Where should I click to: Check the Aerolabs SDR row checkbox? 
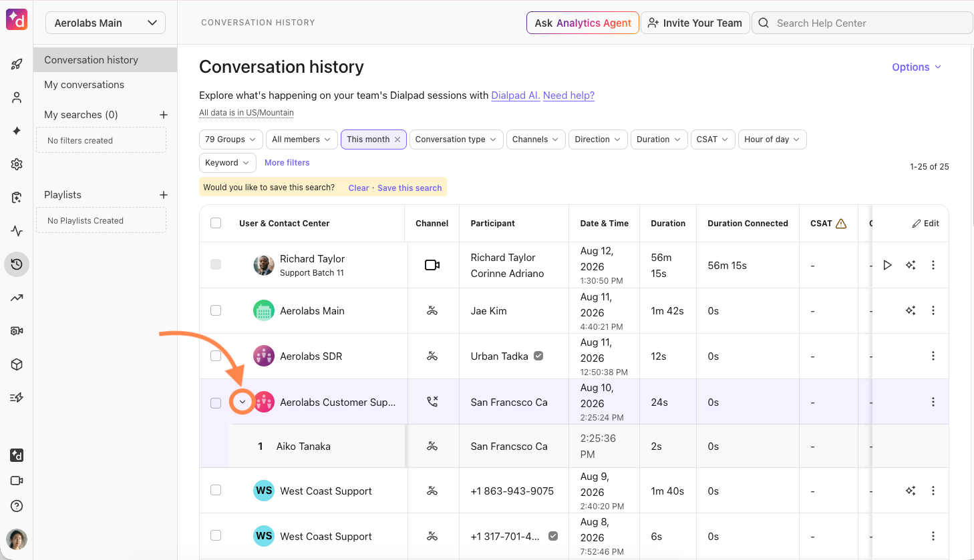(216, 356)
